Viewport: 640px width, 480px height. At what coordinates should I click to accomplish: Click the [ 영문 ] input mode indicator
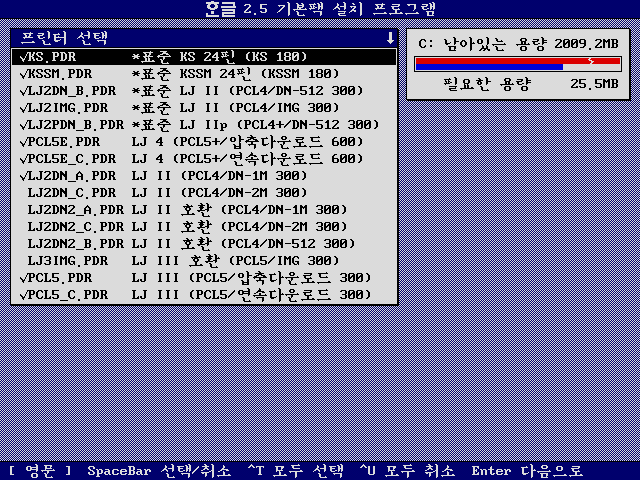pyautogui.click(x=40, y=471)
